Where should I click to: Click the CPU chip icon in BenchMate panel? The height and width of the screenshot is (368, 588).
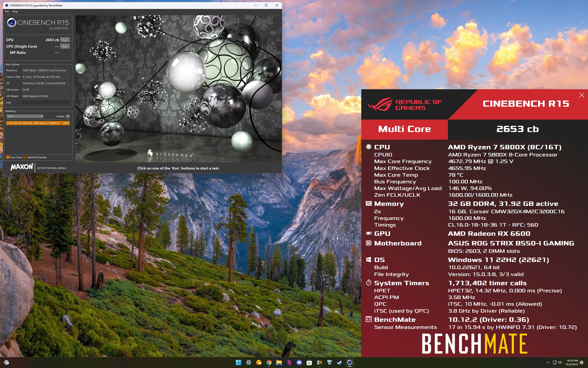pyautogui.click(x=369, y=147)
